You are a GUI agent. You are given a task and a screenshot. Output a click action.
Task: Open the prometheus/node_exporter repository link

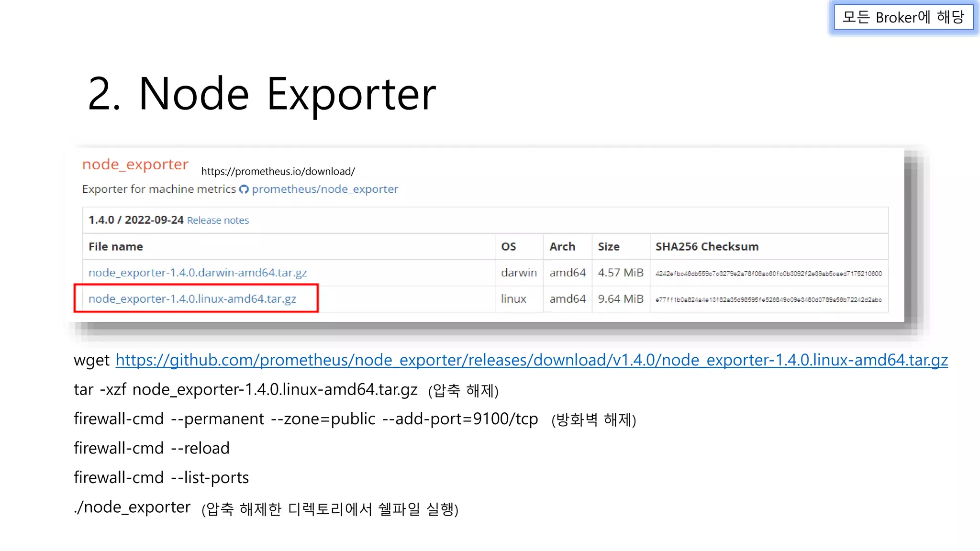[x=325, y=189]
